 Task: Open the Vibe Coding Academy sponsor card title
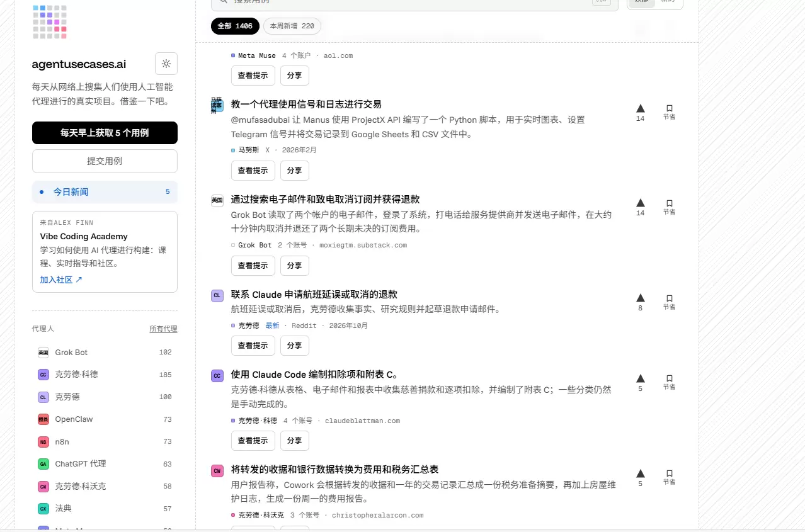coord(84,237)
